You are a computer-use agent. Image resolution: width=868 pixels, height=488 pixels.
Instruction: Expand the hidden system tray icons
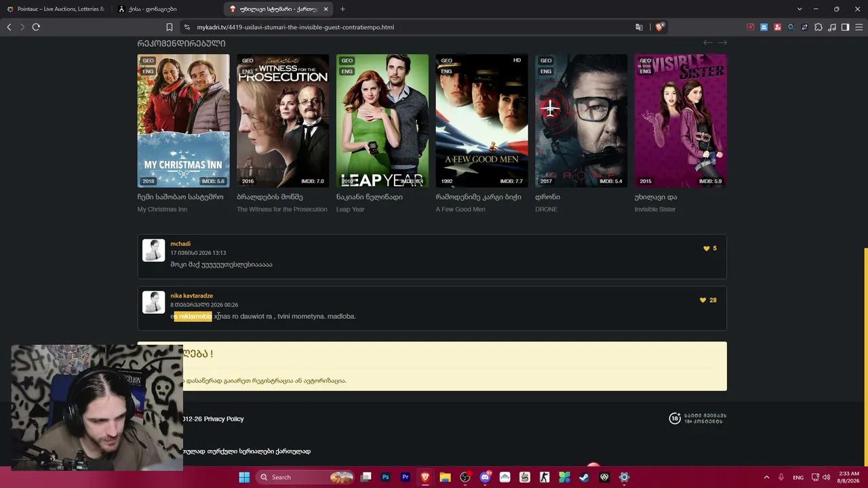click(767, 477)
